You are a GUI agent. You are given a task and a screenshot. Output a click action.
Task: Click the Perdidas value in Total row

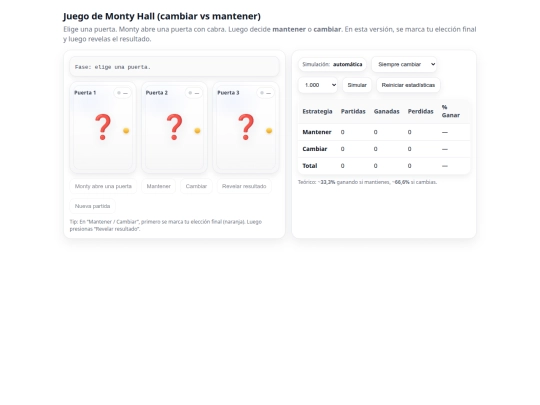click(x=409, y=166)
